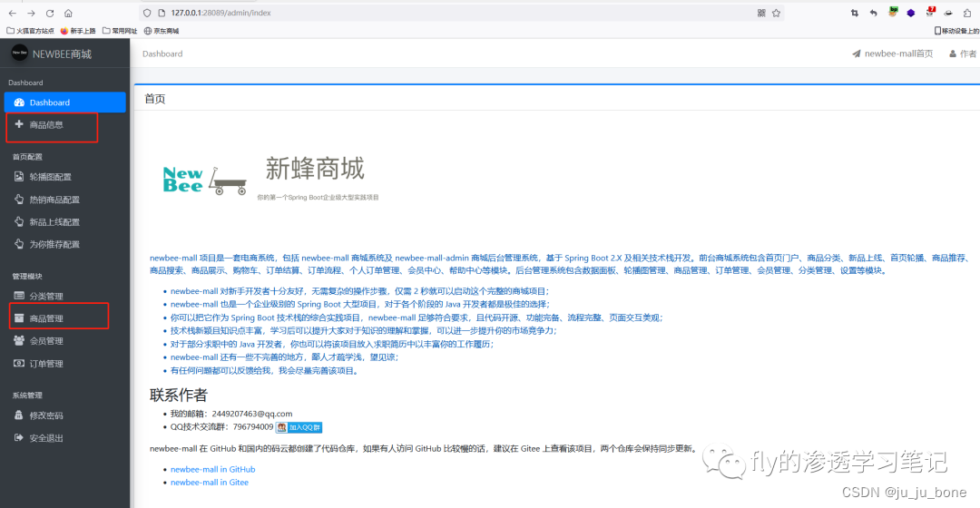
Task: Open the newbee-mall in GitHub link
Action: [213, 469]
